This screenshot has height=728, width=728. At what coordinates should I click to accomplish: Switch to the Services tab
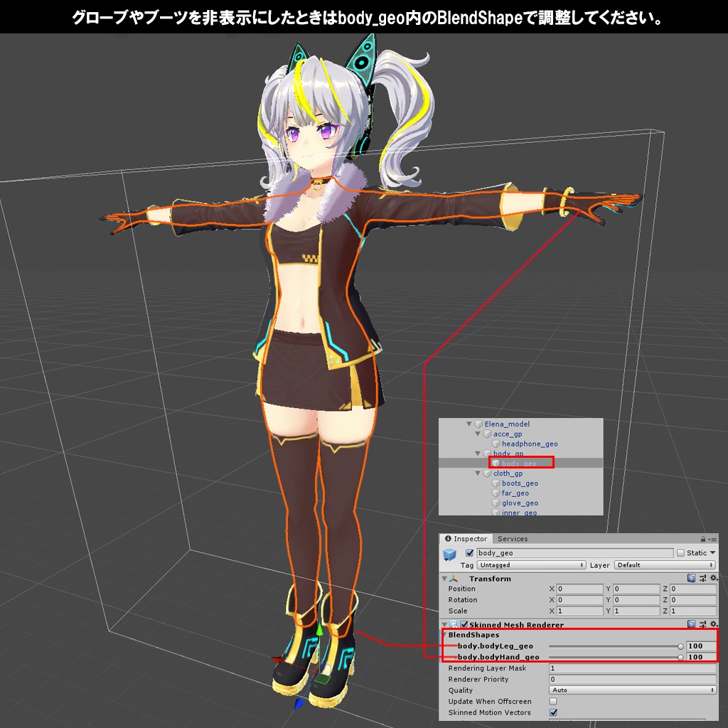[x=512, y=538]
